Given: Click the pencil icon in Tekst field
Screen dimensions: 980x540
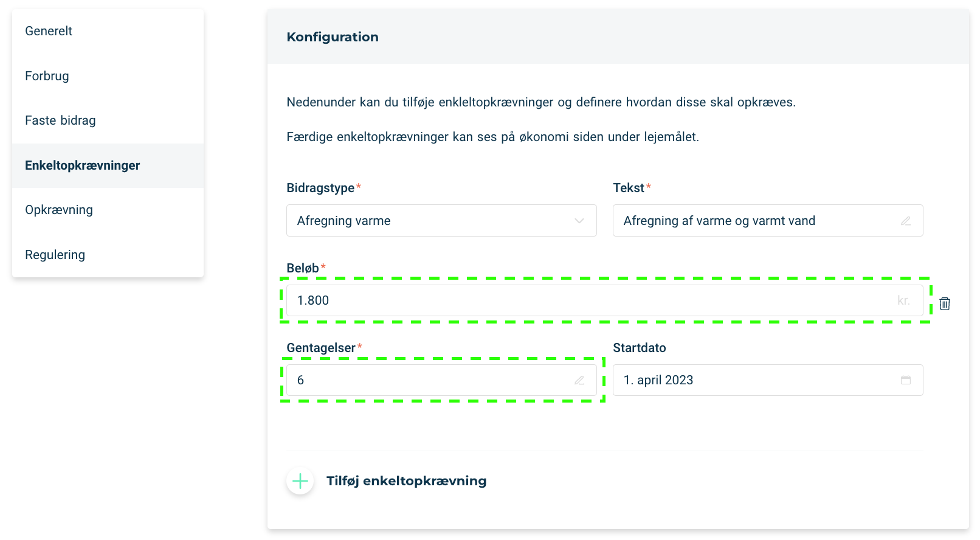Looking at the screenshot, I should (x=906, y=221).
